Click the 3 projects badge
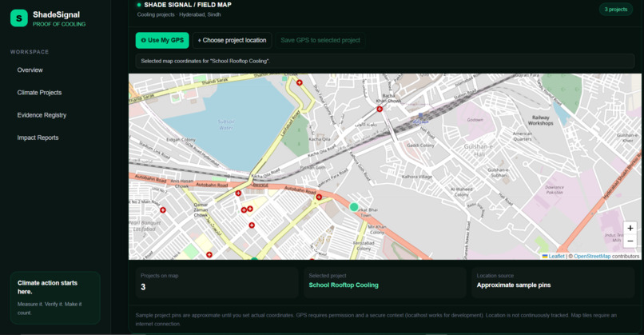 click(x=616, y=9)
